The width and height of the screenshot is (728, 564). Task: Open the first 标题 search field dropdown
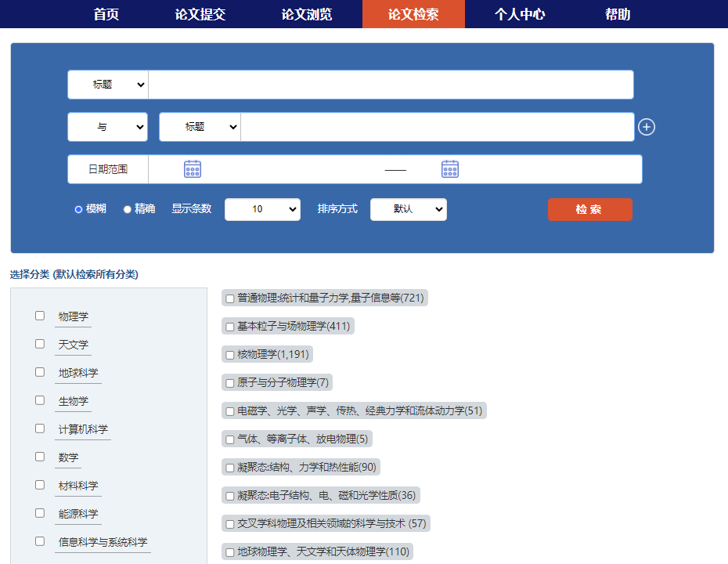click(x=108, y=85)
